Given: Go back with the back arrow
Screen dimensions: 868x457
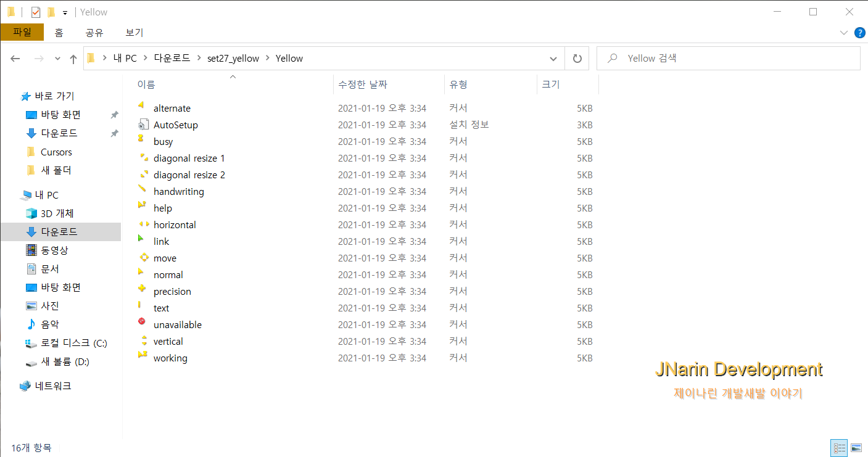Looking at the screenshot, I should click(15, 59).
